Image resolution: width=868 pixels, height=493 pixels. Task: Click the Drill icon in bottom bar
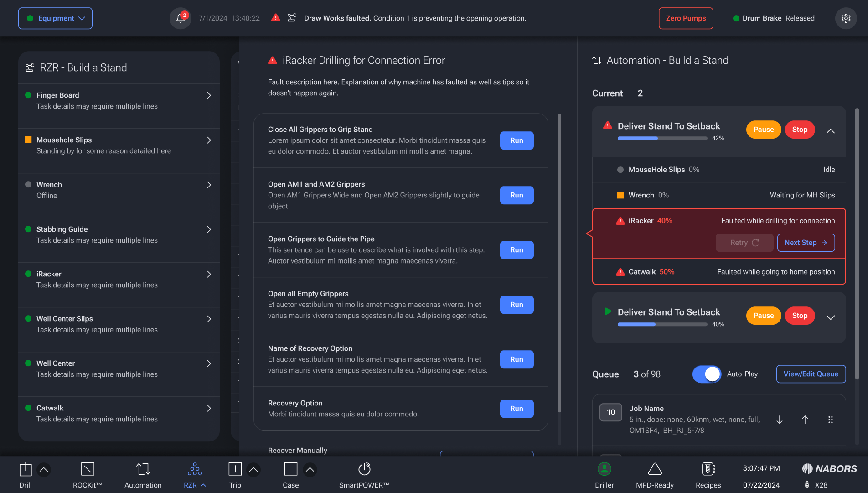click(x=26, y=469)
